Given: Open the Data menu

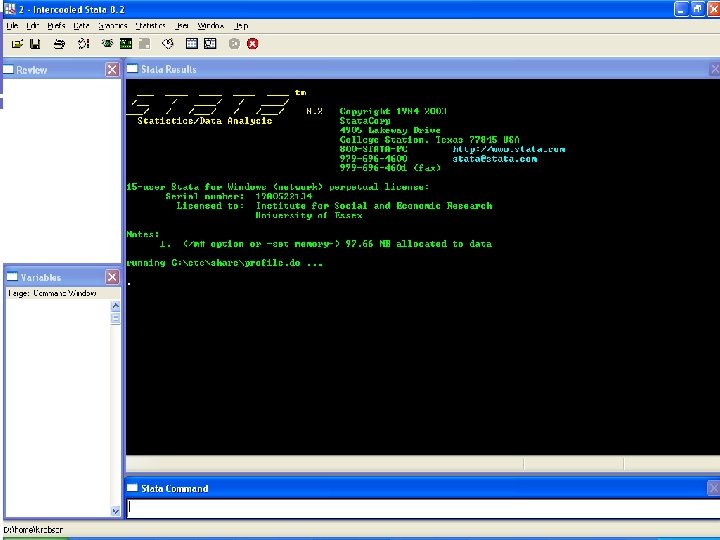Looking at the screenshot, I should (81, 26).
